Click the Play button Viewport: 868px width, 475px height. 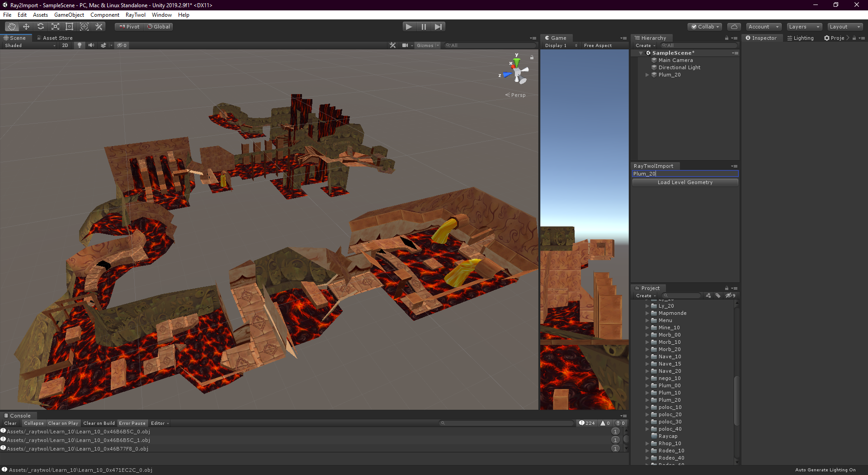click(x=409, y=27)
